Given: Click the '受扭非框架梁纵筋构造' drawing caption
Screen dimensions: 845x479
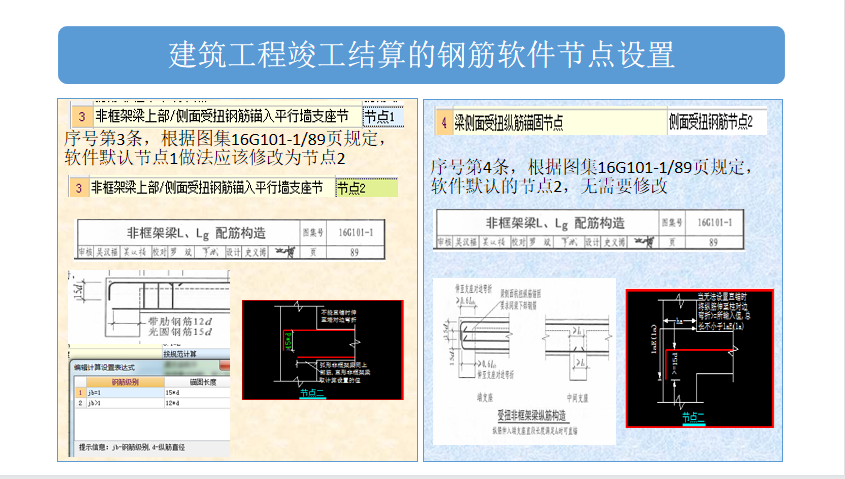Looking at the screenshot, I should [x=531, y=415].
